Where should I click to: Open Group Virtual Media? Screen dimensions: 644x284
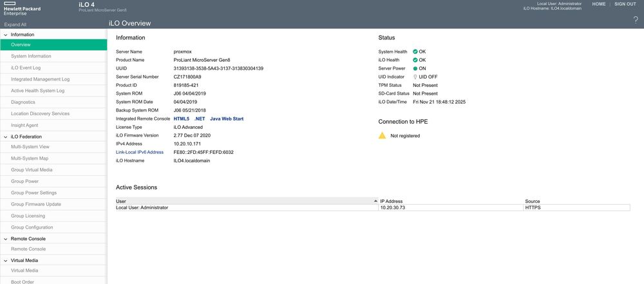[x=53, y=170]
